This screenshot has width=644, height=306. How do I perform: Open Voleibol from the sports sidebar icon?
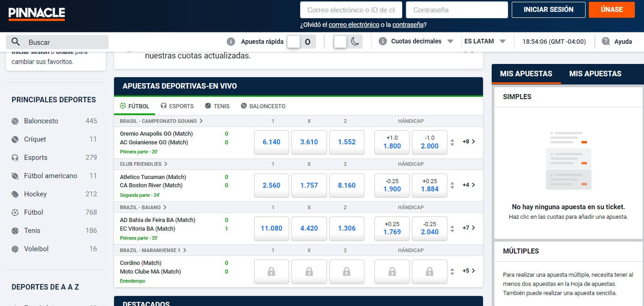16,249
